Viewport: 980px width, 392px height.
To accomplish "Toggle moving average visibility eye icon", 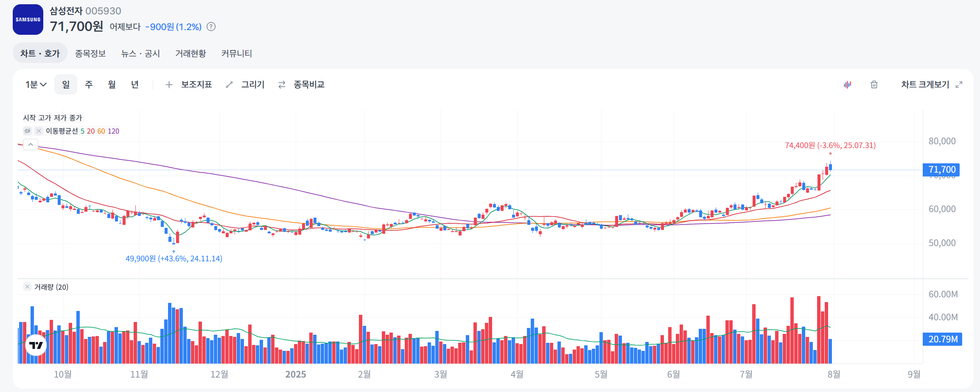I will click(27, 131).
